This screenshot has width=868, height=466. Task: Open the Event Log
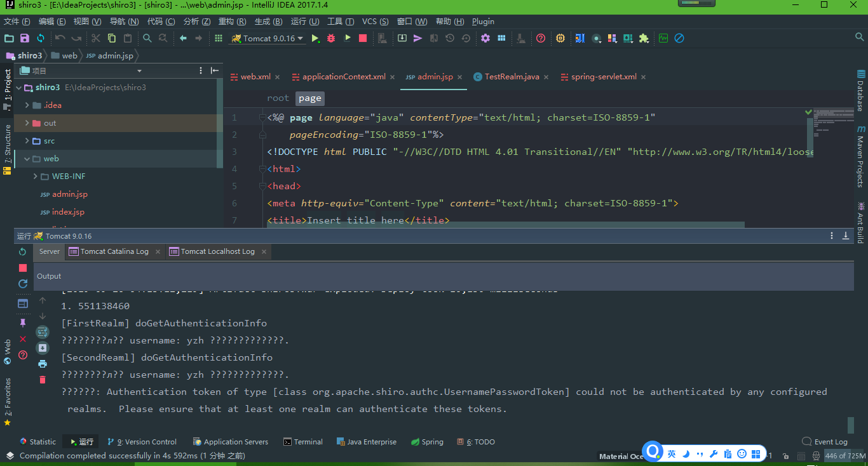coord(825,442)
